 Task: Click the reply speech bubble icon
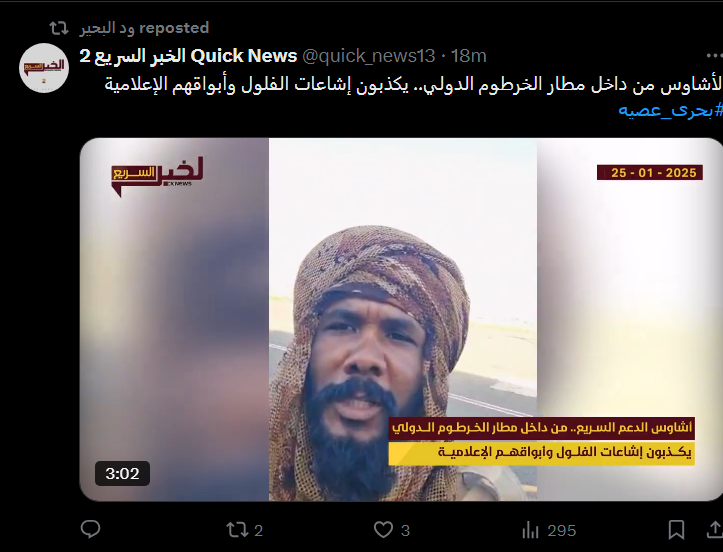pyautogui.click(x=90, y=529)
